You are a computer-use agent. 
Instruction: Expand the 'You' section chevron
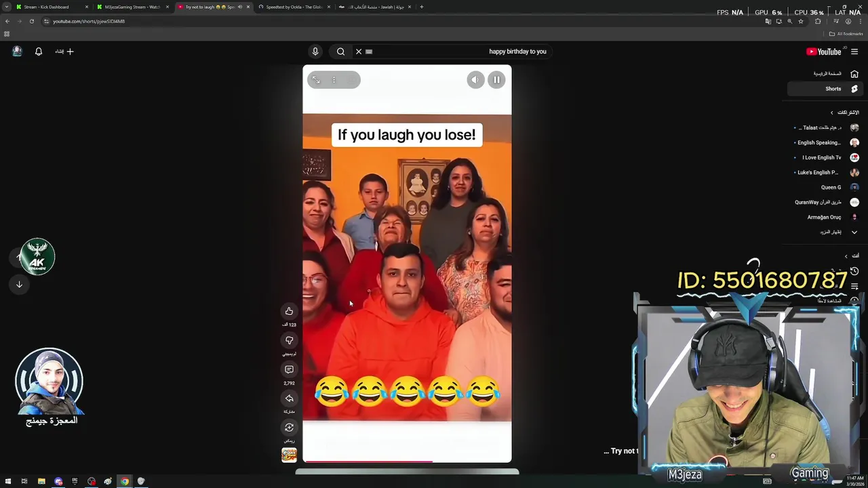click(846, 256)
